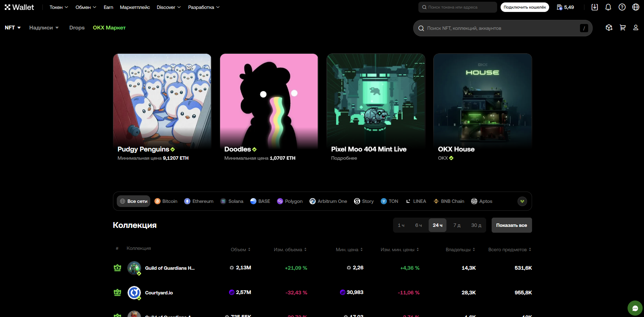Open the Маркетплейс menu item

pyautogui.click(x=135, y=7)
